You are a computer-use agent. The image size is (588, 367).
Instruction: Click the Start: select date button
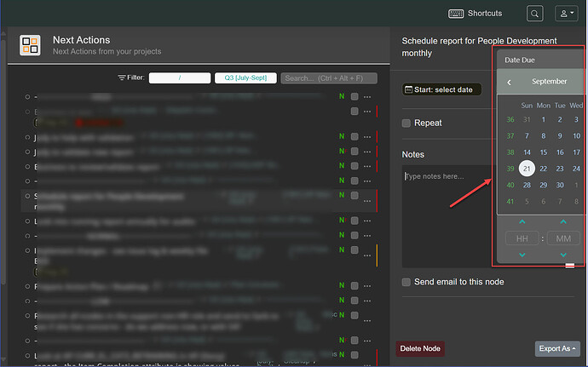441,89
